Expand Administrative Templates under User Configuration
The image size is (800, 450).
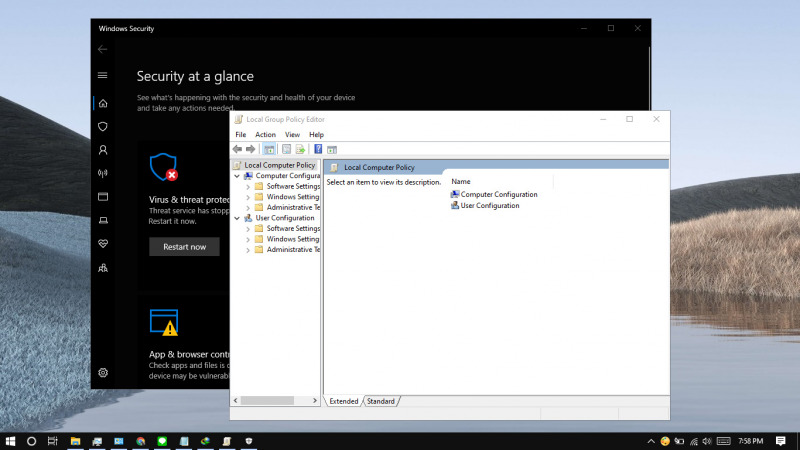pyautogui.click(x=248, y=250)
